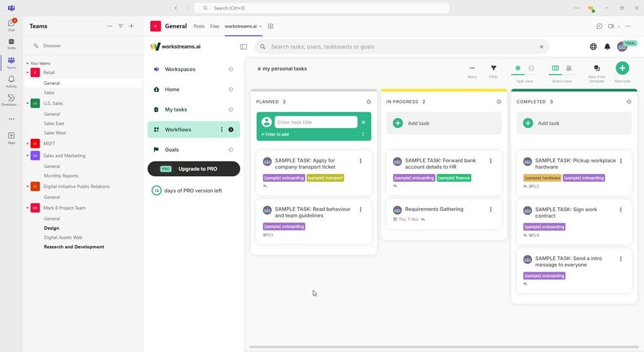Go to Workspaces in the sidebar

coord(180,69)
